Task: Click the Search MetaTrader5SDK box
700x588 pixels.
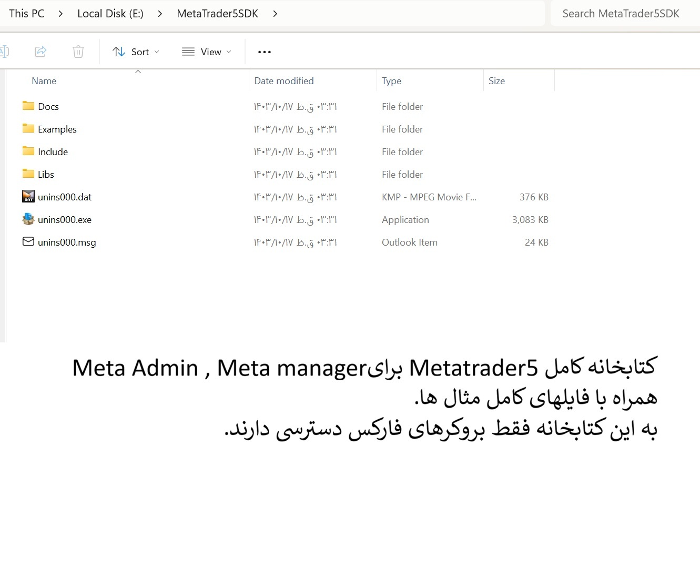Action: pyautogui.click(x=625, y=14)
